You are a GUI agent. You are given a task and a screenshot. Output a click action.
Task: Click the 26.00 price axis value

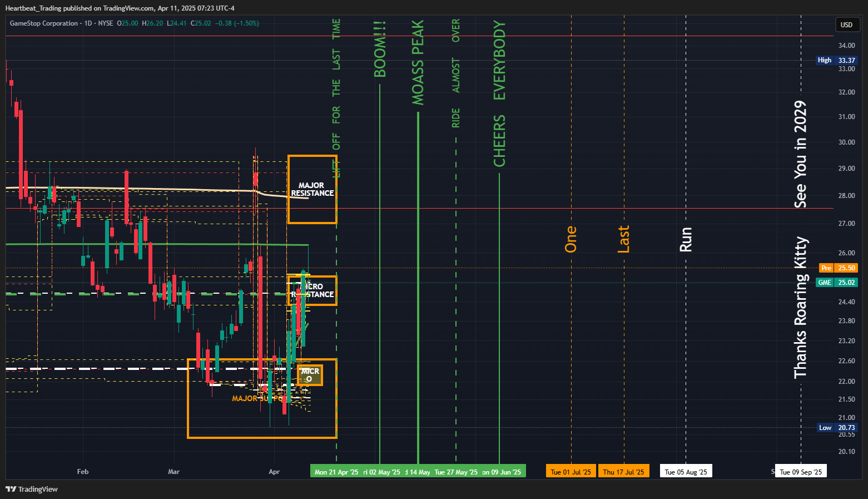click(847, 253)
